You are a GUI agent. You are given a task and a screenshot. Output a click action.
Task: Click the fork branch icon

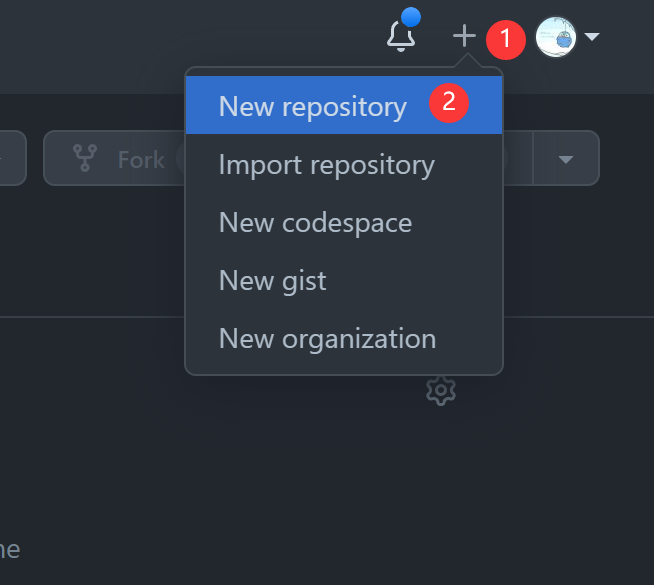[x=85, y=159]
